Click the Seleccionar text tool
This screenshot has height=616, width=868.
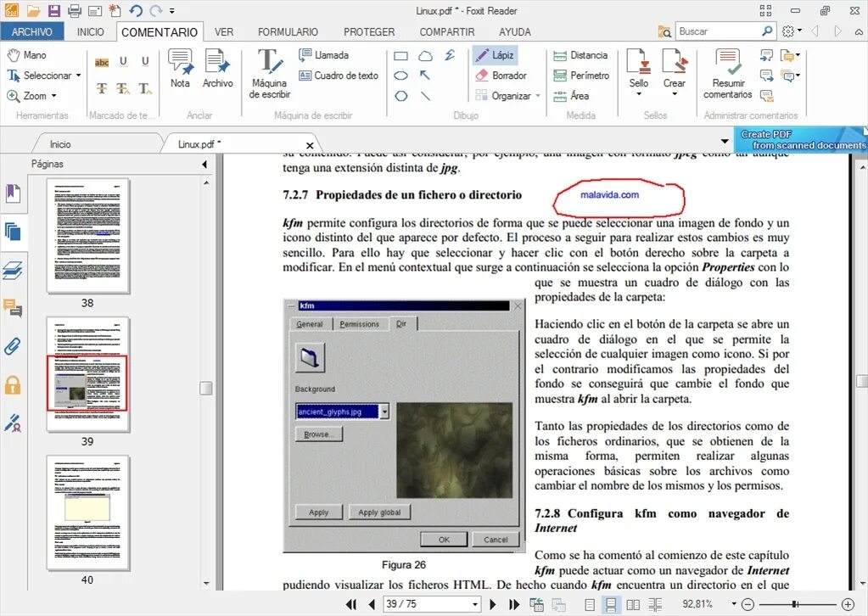tap(39, 76)
